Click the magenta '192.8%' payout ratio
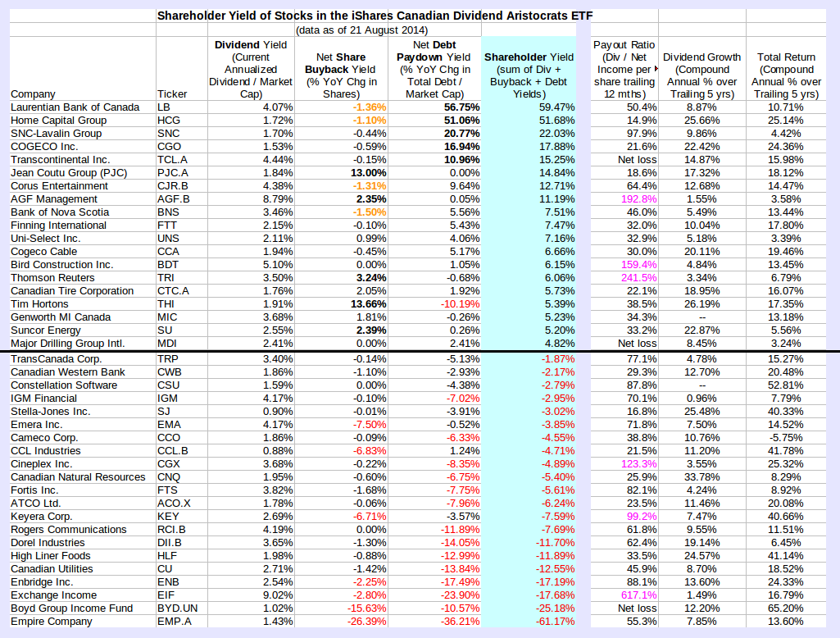 [x=638, y=199]
